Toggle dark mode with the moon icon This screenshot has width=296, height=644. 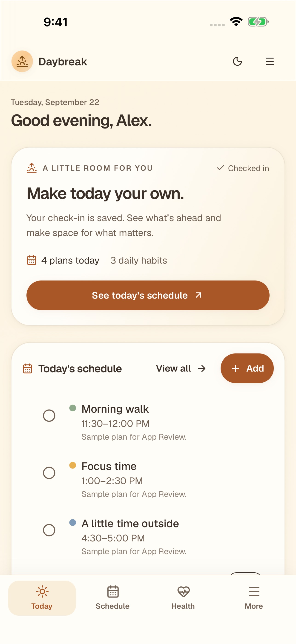[237, 61]
